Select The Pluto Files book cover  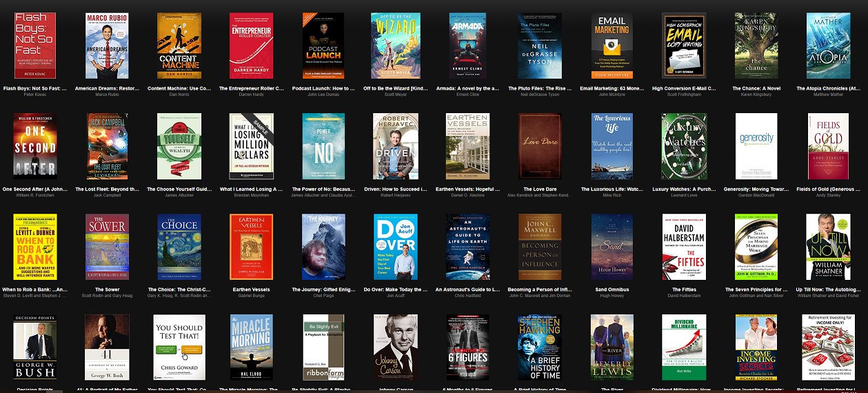tap(540, 46)
